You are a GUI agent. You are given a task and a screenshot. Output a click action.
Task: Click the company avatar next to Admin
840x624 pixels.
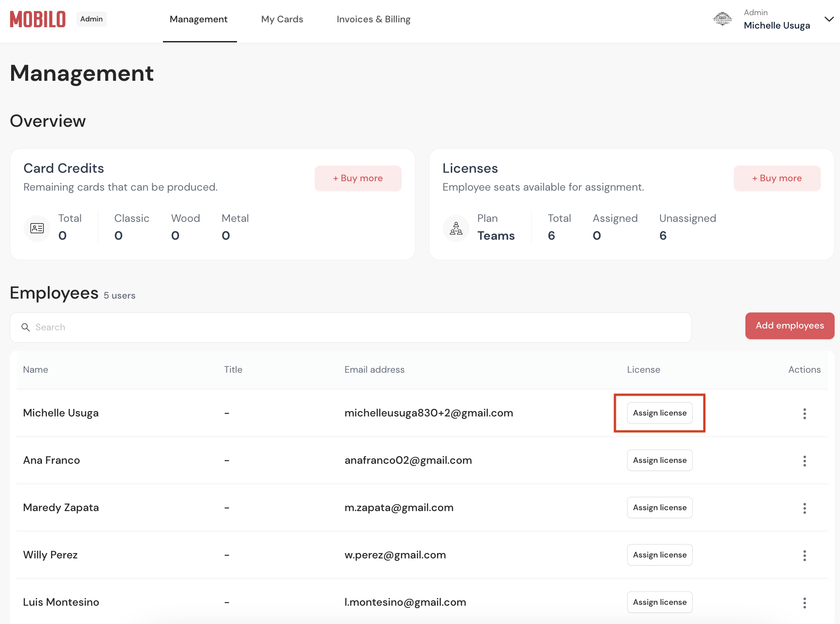pos(722,19)
